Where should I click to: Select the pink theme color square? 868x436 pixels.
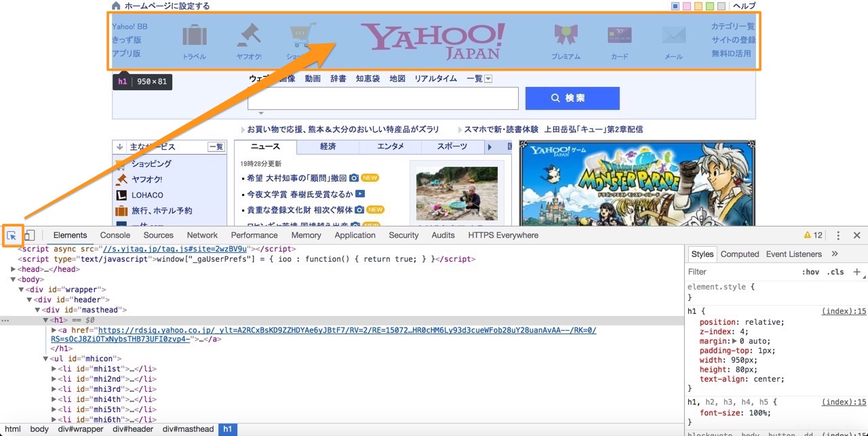point(687,6)
